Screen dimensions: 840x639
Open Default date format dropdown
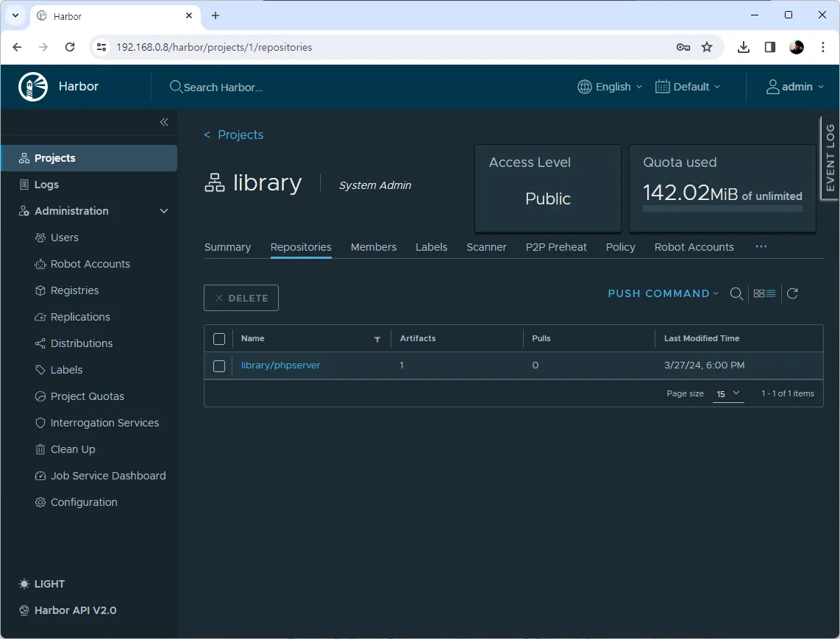(688, 87)
